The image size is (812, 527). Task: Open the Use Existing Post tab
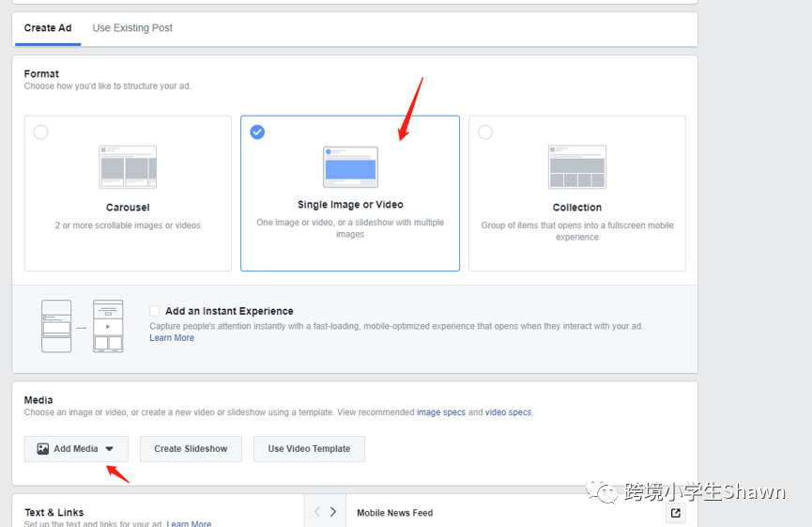coord(132,28)
